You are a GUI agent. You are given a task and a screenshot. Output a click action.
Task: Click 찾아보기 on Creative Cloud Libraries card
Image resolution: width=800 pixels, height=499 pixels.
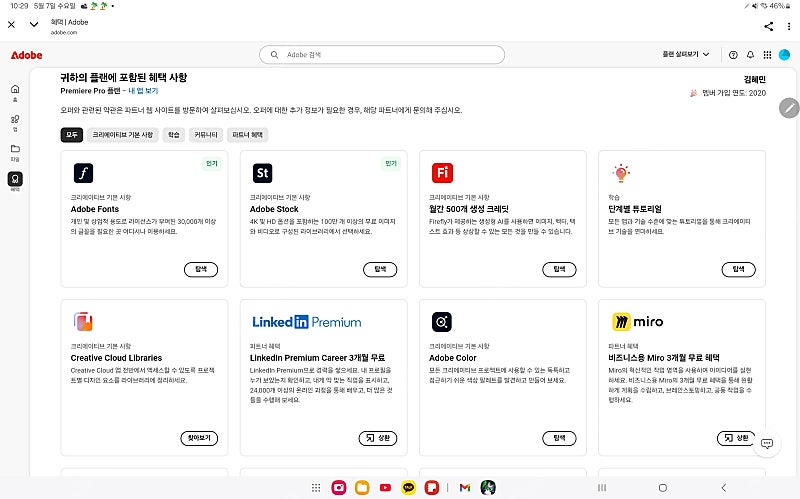coord(199,438)
